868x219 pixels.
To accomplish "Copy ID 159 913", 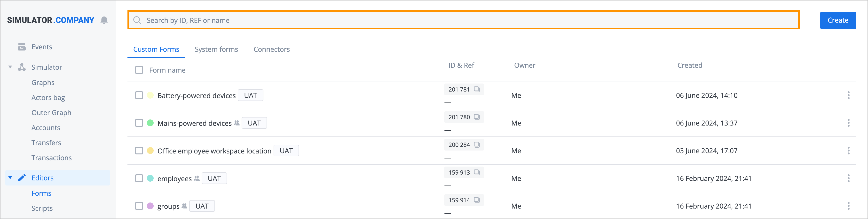I will 477,172.
